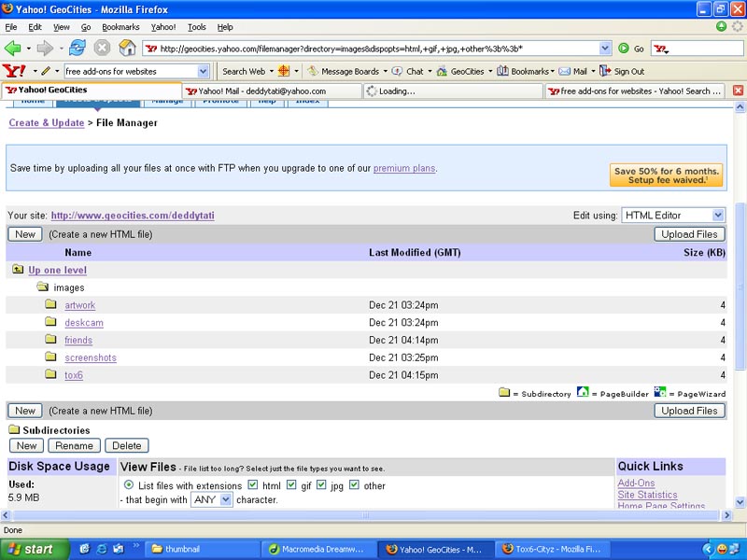
Task: Click the orange target icon beside Search Web
Action: [284, 71]
